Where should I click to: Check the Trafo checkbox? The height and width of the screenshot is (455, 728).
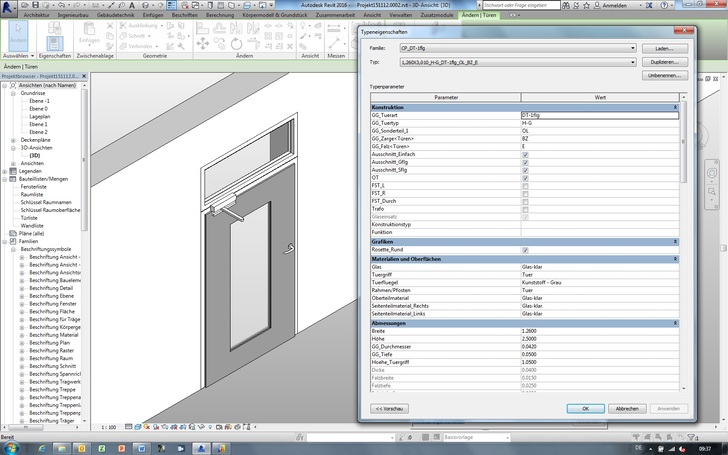pyautogui.click(x=525, y=208)
